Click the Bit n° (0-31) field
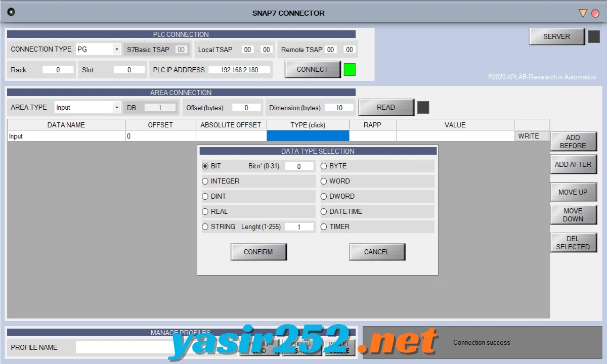This screenshot has height=364, width=607. coord(299,166)
